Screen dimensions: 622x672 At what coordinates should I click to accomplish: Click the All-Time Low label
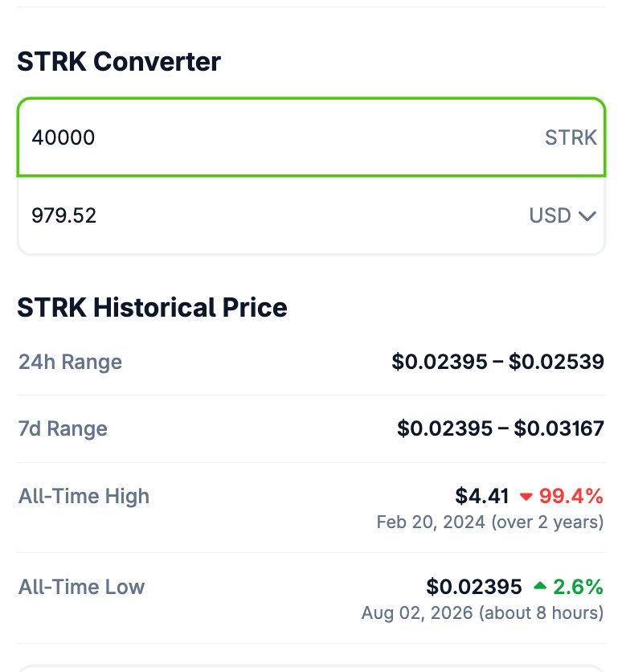pos(81,586)
